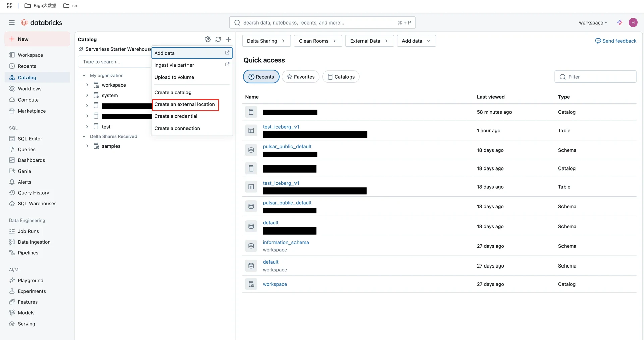
Task: Expand the samples catalog tree node
Action: point(87,146)
